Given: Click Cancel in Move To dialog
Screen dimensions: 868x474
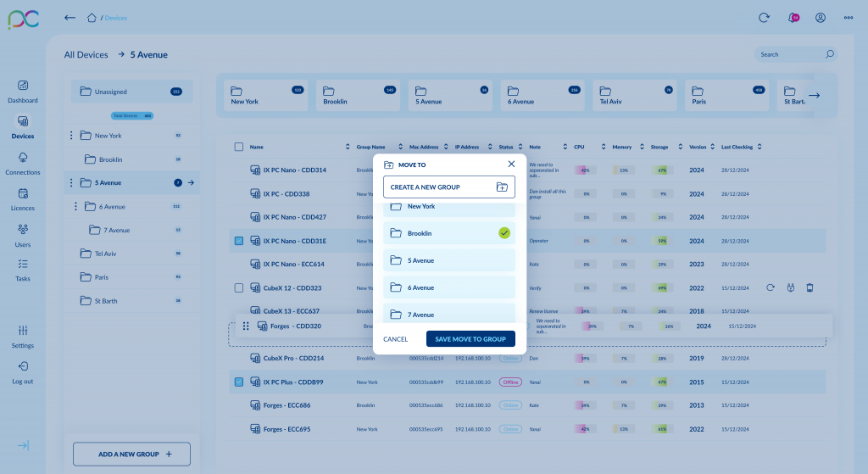Looking at the screenshot, I should coord(395,339).
